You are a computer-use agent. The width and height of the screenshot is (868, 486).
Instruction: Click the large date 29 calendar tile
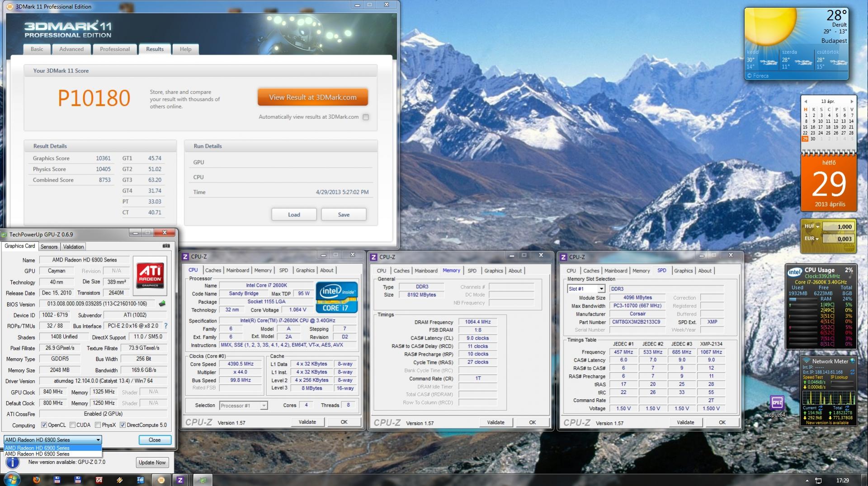coord(829,183)
